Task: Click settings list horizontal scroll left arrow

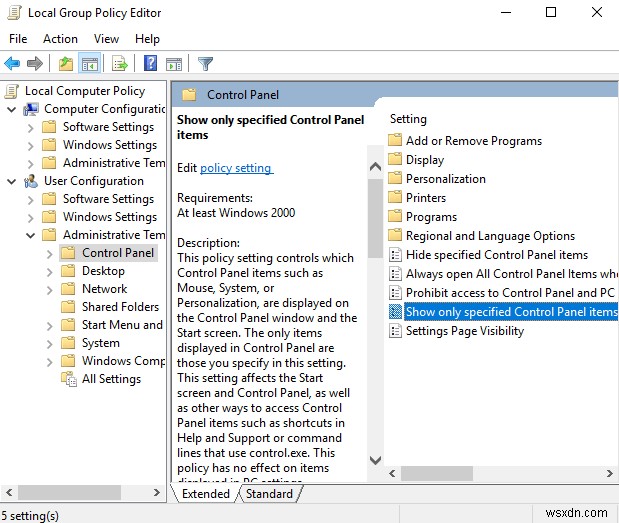Action: 392,473
